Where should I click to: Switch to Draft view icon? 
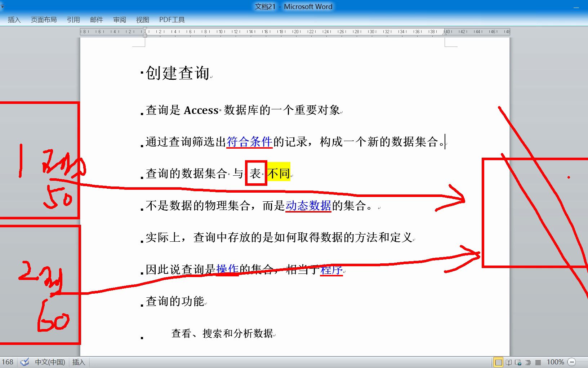(x=538, y=362)
